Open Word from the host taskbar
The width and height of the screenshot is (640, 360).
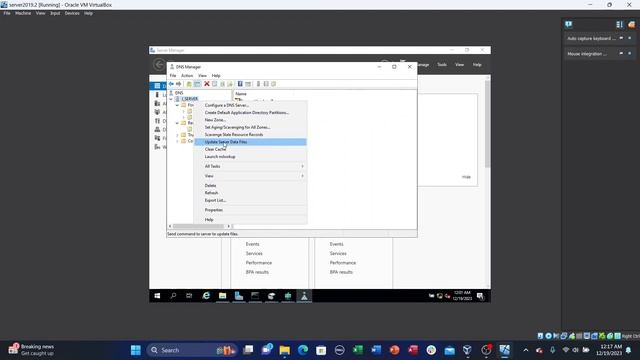click(x=376, y=350)
